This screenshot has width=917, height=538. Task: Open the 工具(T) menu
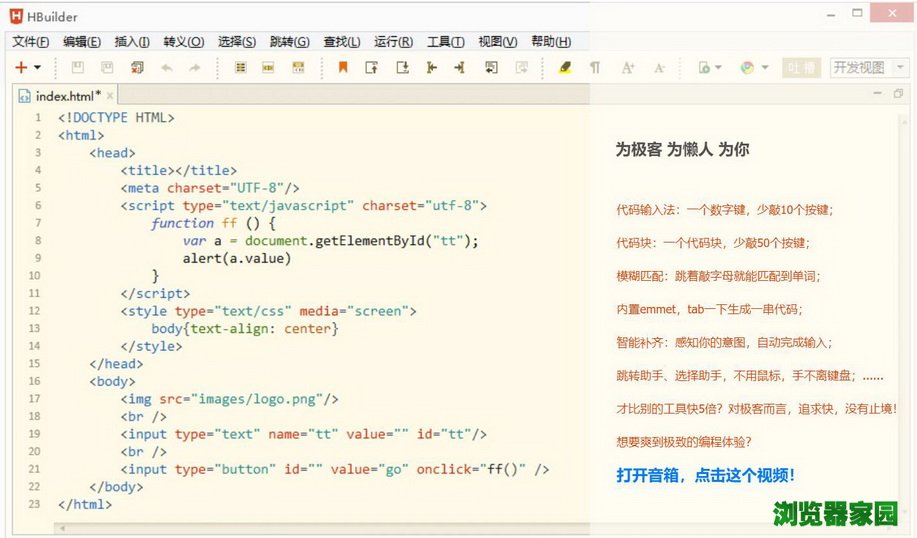click(445, 42)
